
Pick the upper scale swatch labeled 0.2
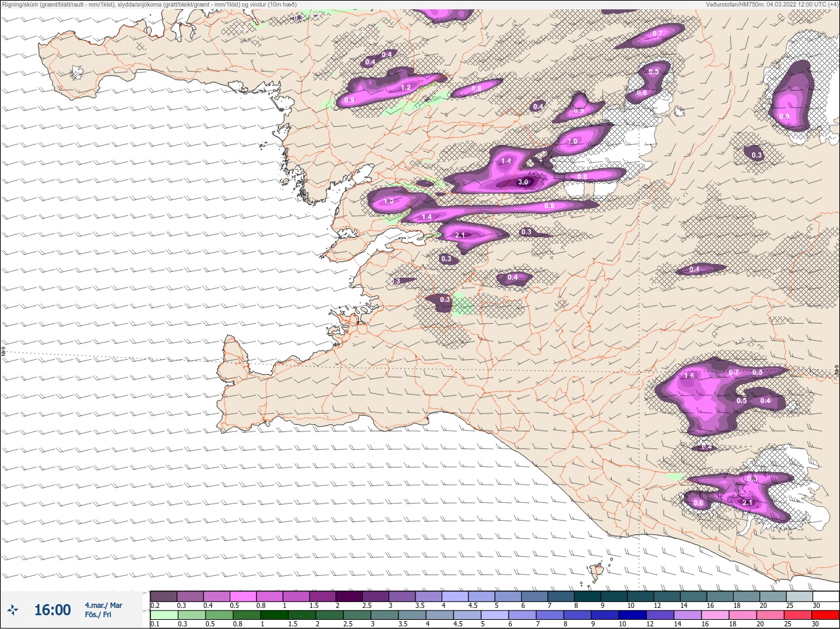(x=163, y=596)
